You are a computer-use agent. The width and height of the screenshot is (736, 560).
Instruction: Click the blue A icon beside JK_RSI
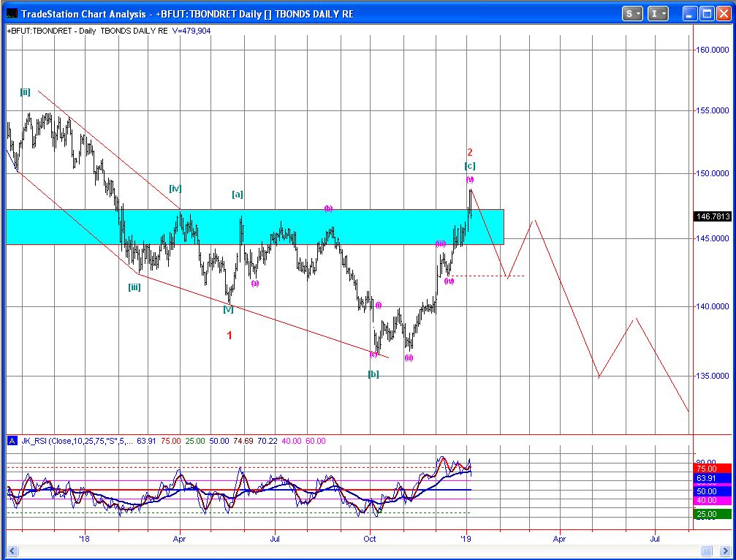coord(12,441)
